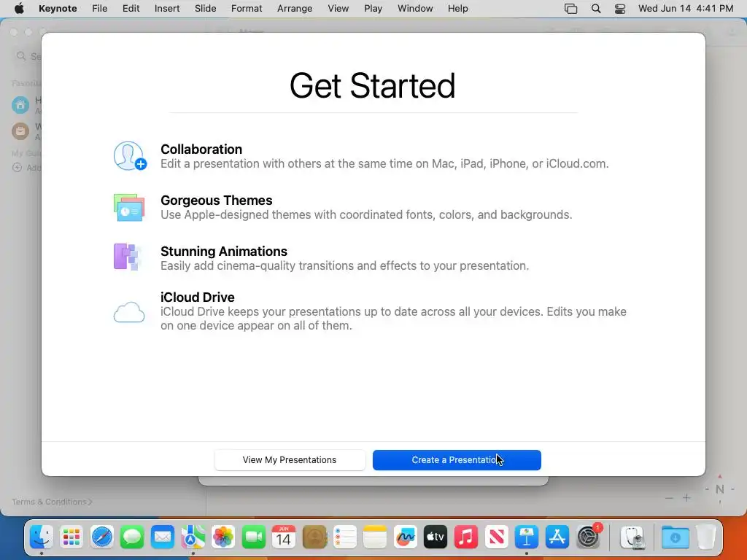Viewport: 747px width, 560px height.
Task: Open Spotlight search from menu bar
Action: pyautogui.click(x=595, y=9)
